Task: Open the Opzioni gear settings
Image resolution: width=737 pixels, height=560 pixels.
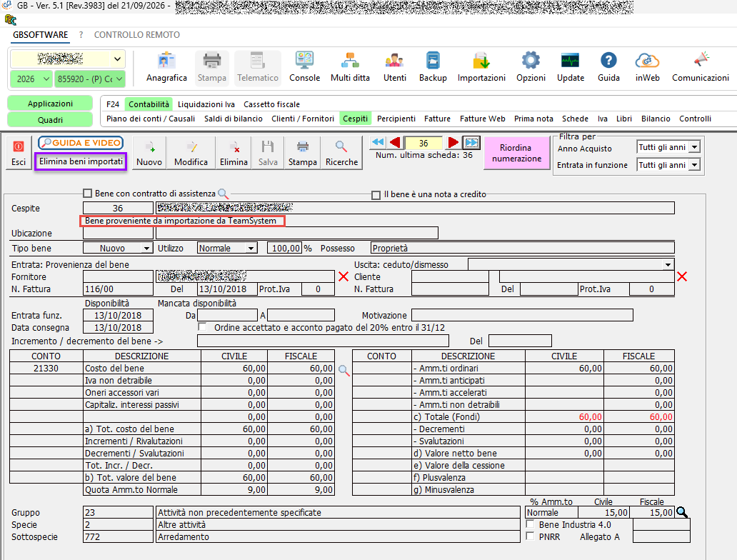Action: pos(531,68)
